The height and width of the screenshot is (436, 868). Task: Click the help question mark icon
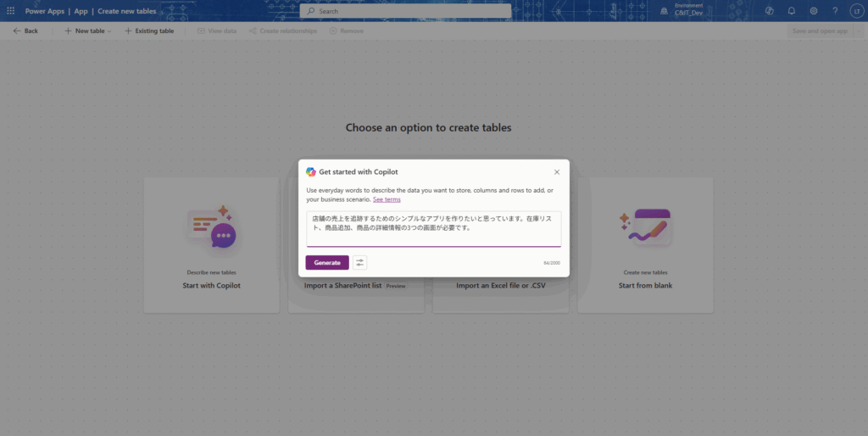(835, 11)
